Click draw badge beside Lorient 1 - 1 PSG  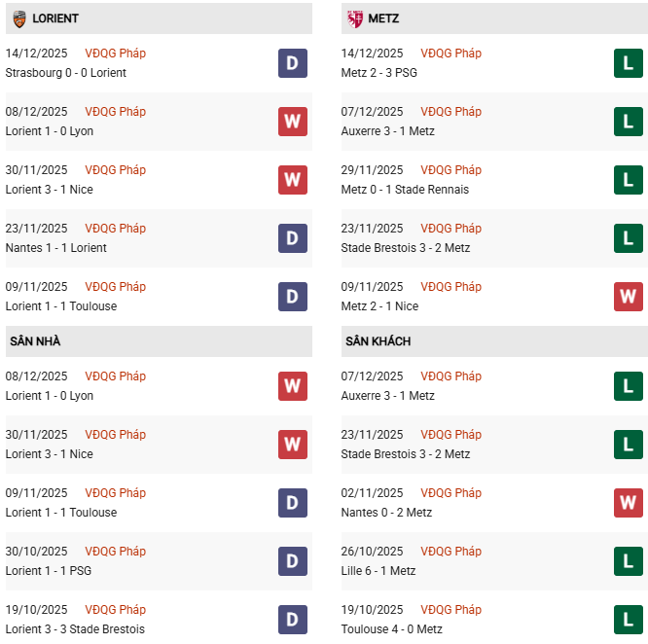click(292, 561)
